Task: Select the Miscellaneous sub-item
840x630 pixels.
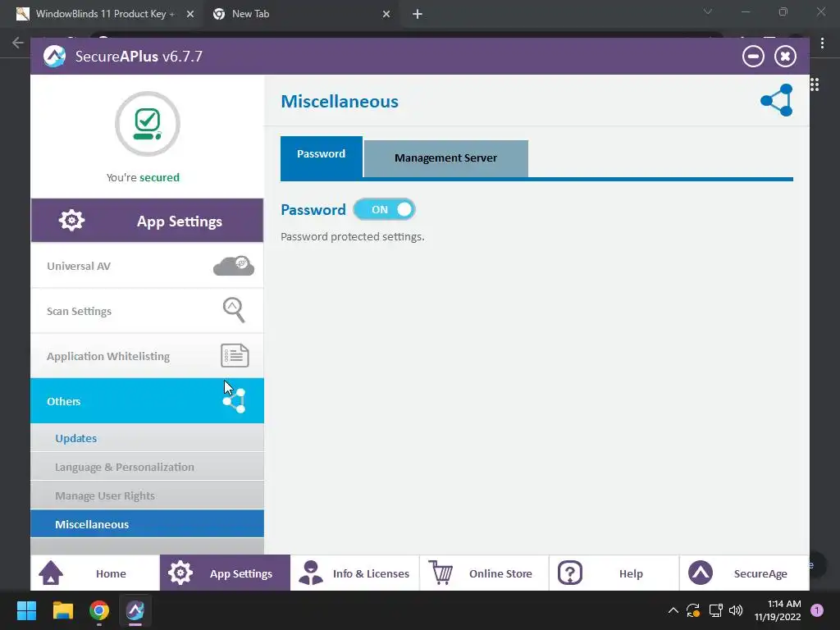Action: [148, 524]
